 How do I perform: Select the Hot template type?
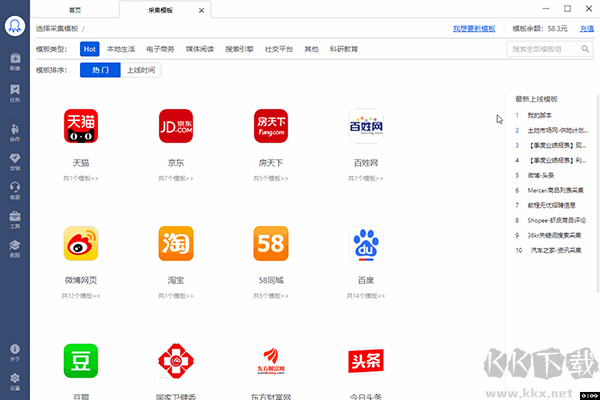(x=90, y=49)
